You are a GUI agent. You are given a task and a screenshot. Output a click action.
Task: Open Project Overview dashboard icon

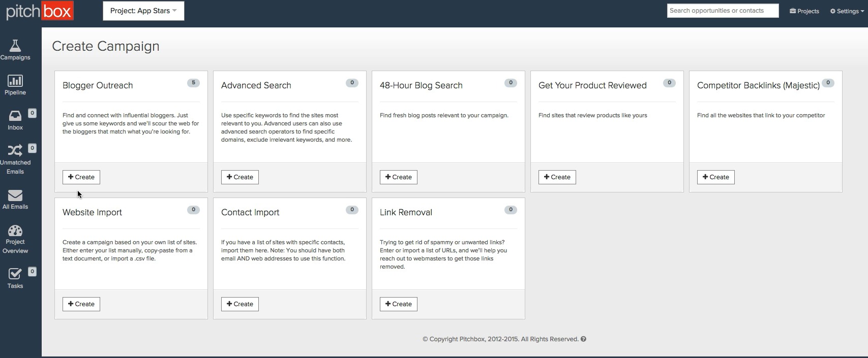[x=15, y=231]
